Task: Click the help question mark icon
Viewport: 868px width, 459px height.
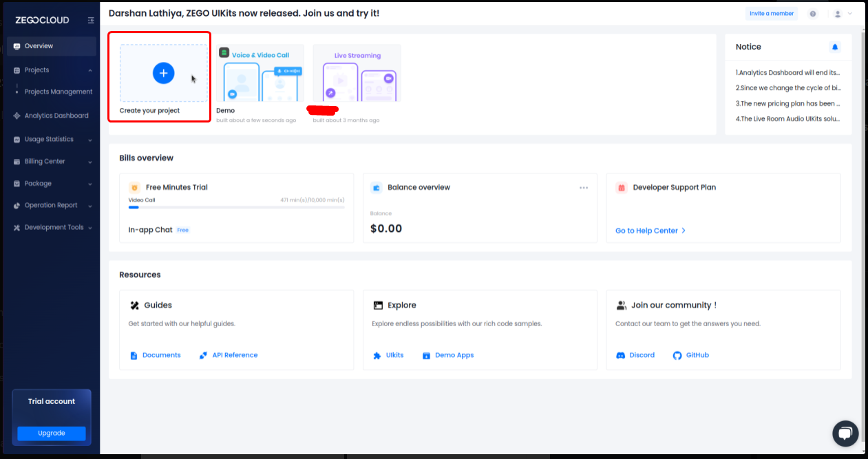Action: (x=813, y=14)
